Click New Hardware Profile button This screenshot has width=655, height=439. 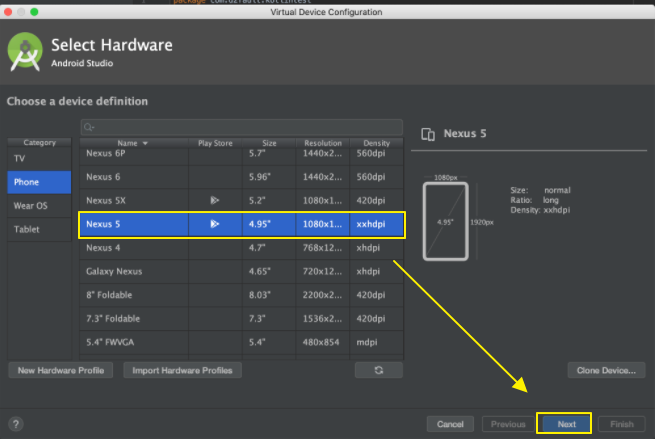61,370
